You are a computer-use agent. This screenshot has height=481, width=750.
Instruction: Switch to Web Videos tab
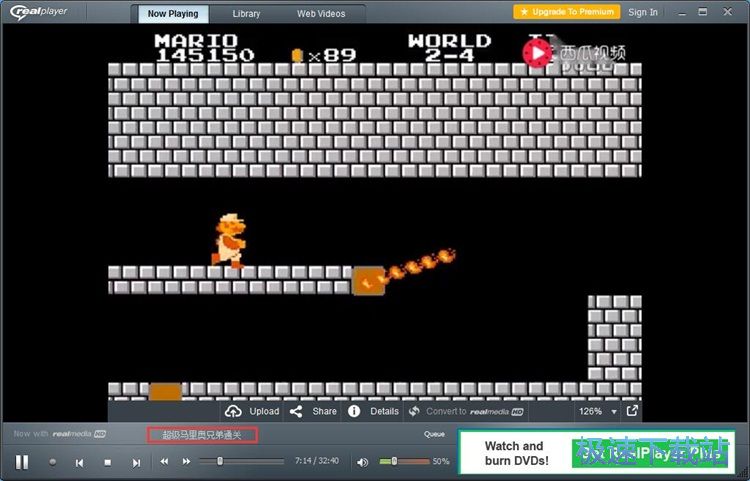click(x=321, y=14)
